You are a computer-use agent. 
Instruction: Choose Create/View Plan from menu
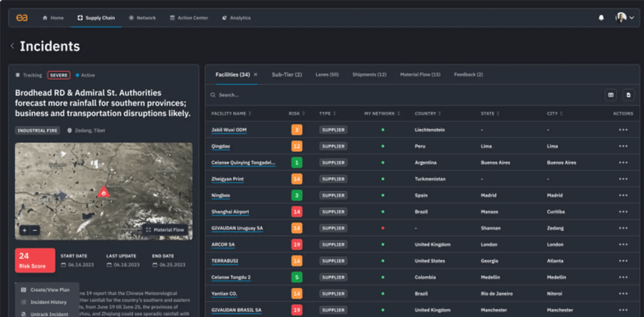pos(45,290)
